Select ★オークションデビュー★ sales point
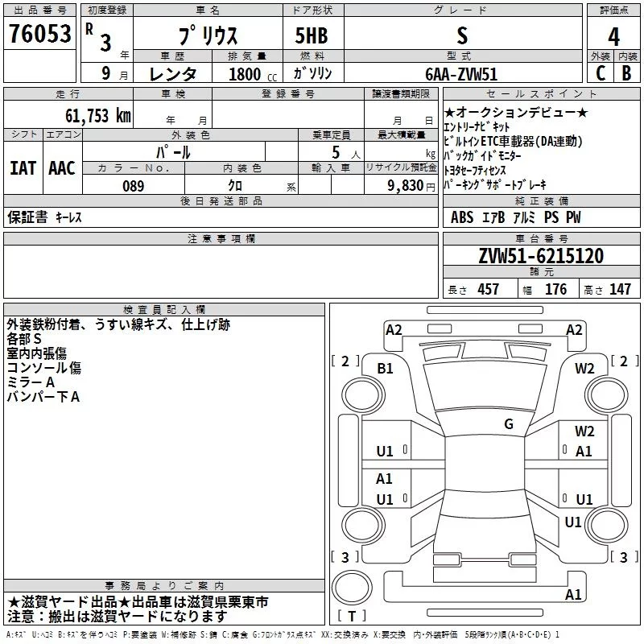This screenshot has height=644, width=644. coord(516,112)
